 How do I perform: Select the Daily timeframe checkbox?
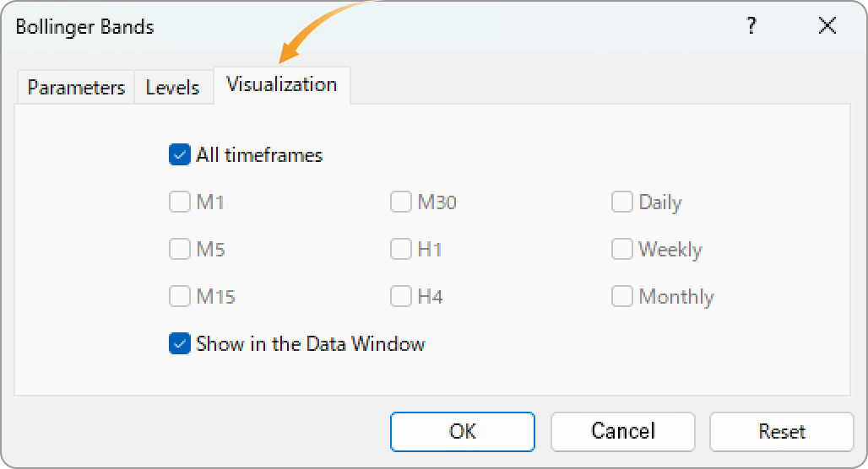point(622,202)
